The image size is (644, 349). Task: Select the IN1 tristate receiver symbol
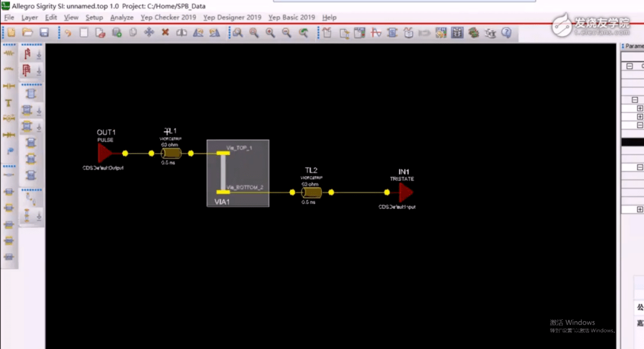coord(406,192)
